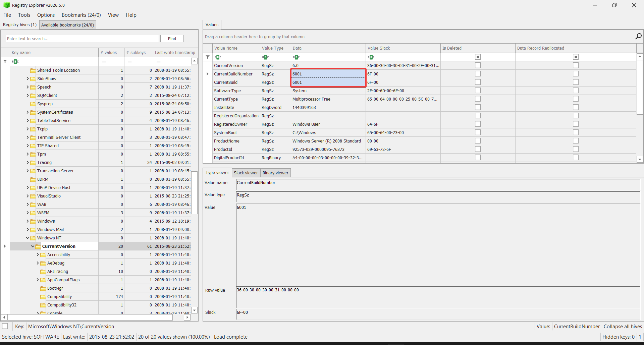Click the search magnifier icon in Values panel

(638, 36)
